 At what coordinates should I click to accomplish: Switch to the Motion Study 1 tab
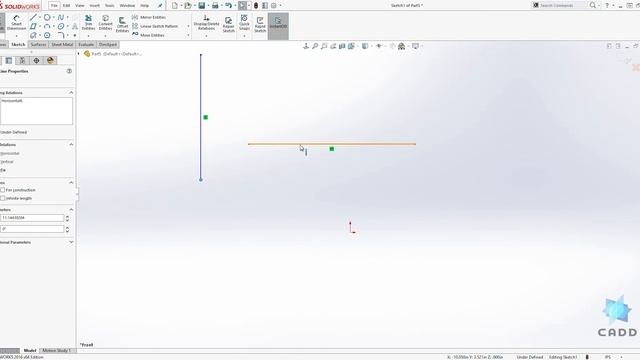click(x=56, y=351)
